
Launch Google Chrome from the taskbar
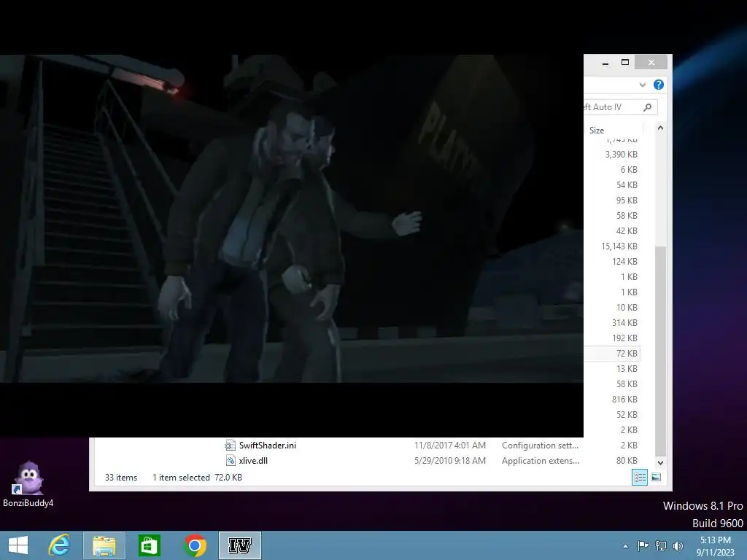pyautogui.click(x=194, y=545)
